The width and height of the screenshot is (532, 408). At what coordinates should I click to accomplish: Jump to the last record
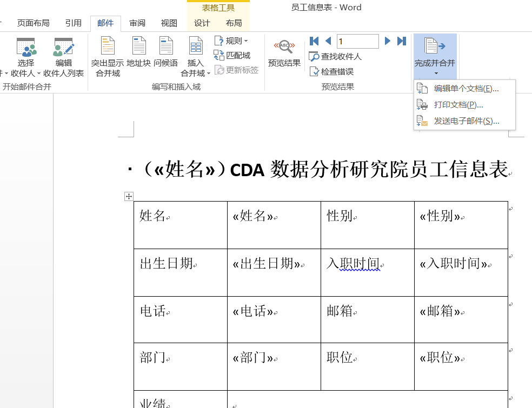[402, 41]
